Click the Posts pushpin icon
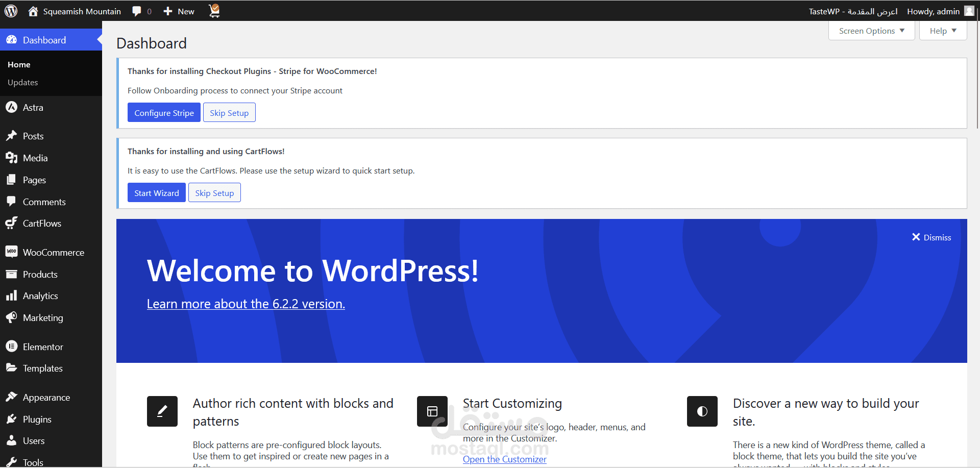980x468 pixels. pyautogui.click(x=11, y=136)
